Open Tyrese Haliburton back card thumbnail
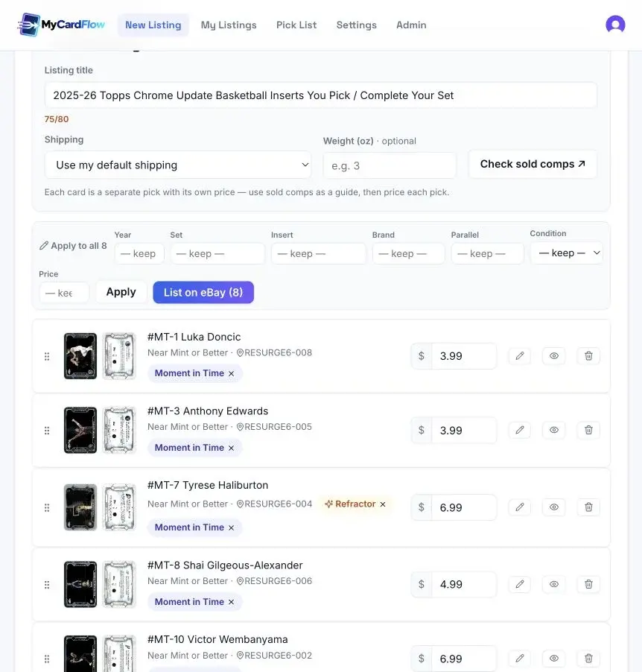 [x=120, y=507]
